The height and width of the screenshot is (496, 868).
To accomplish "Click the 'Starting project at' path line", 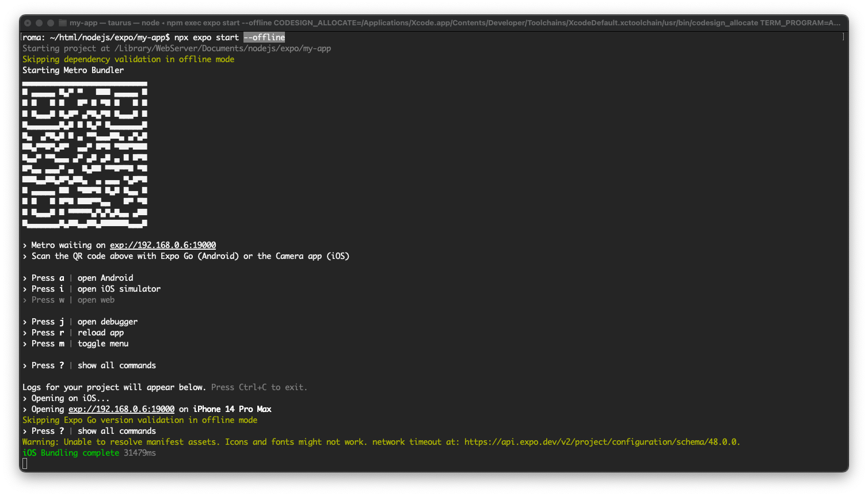I will pyautogui.click(x=177, y=48).
